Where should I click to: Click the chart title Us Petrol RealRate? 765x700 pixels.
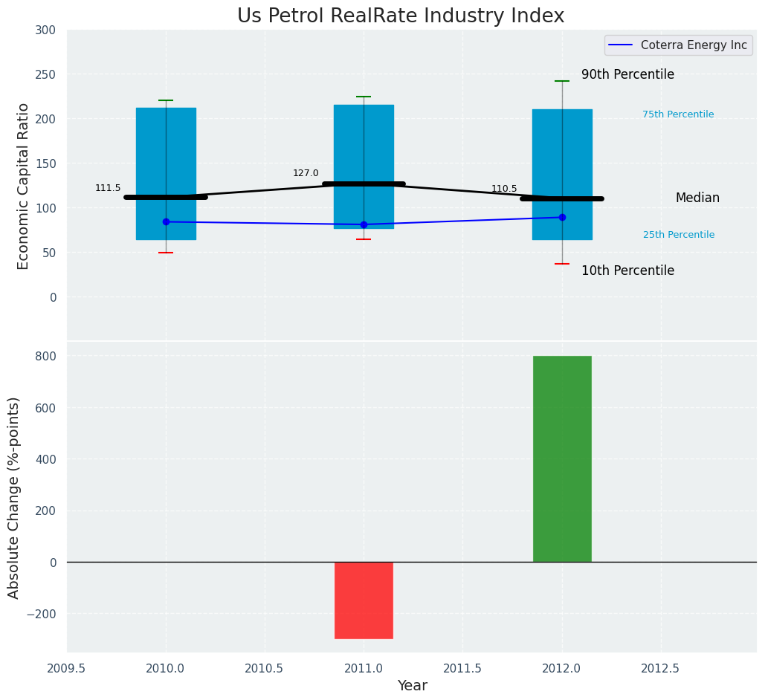coord(401,16)
